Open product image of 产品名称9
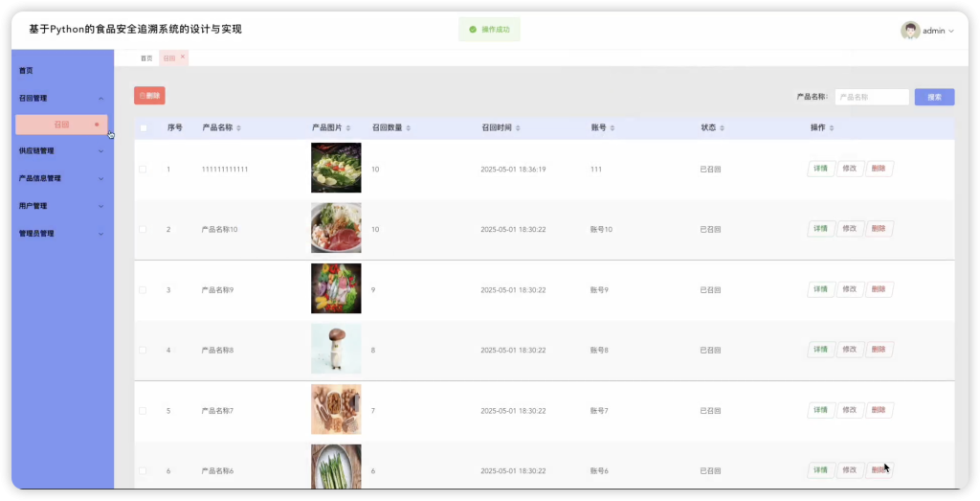The image size is (980, 501). [336, 288]
